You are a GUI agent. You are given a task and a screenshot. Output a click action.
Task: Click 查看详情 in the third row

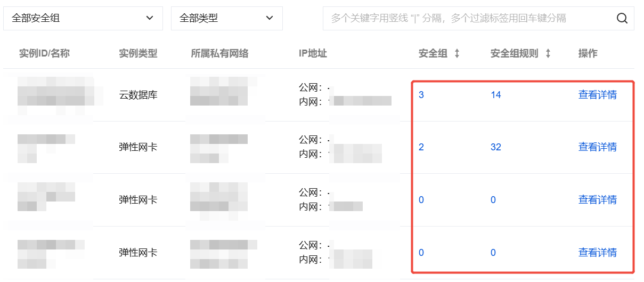(597, 200)
